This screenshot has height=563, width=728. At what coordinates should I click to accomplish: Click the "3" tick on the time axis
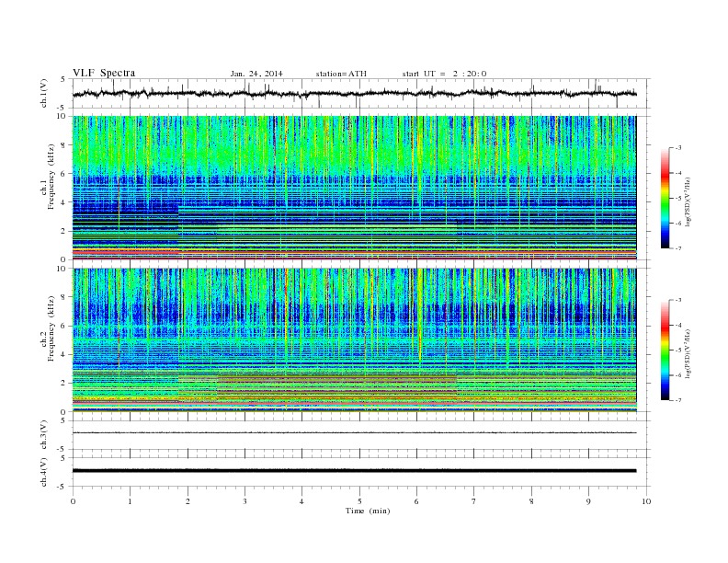pos(245,501)
